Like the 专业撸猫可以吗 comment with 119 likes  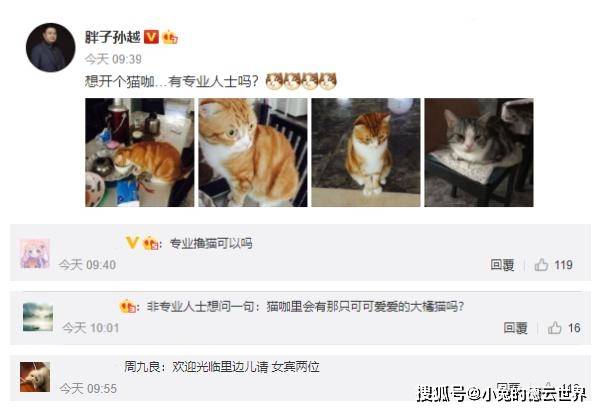tap(541, 265)
